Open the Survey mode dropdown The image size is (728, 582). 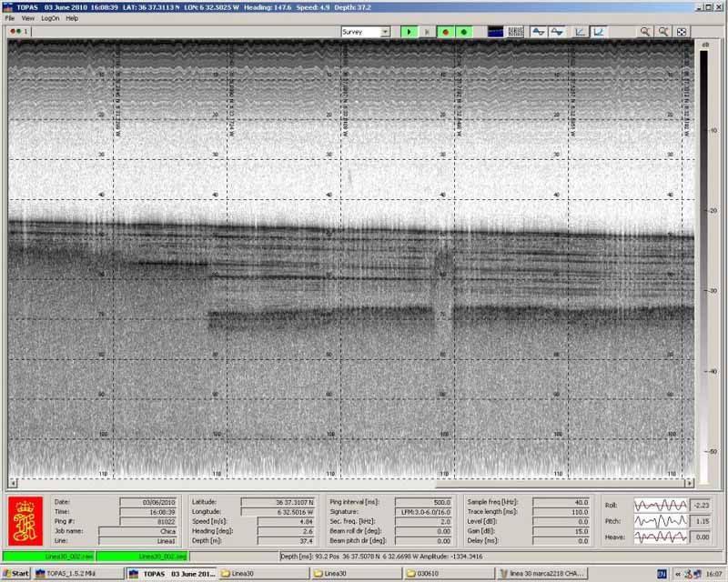[385, 31]
